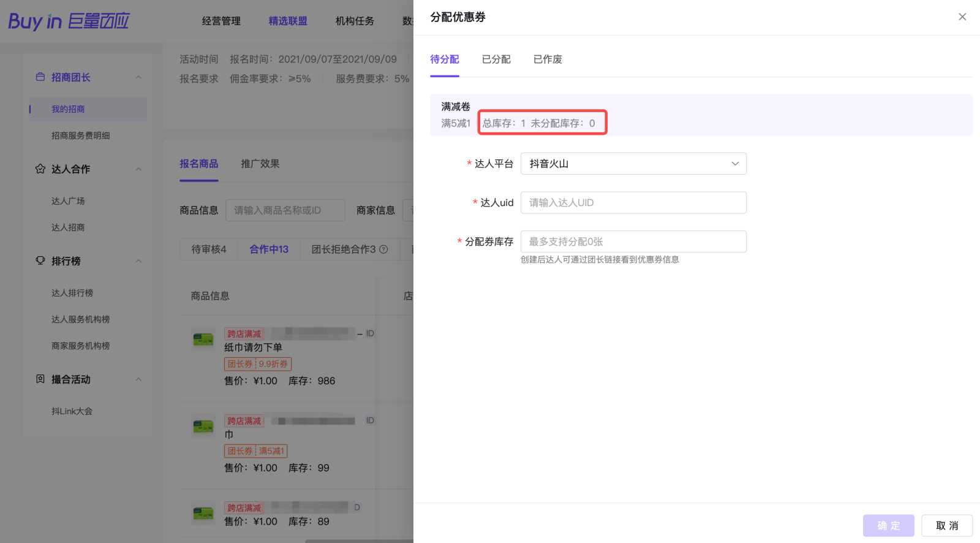
Task: Click the 团长券 9.9折券 tag
Action: (258, 364)
